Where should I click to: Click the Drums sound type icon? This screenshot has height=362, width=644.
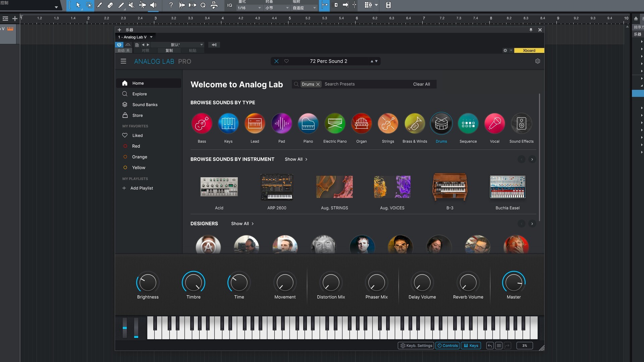pyautogui.click(x=441, y=123)
